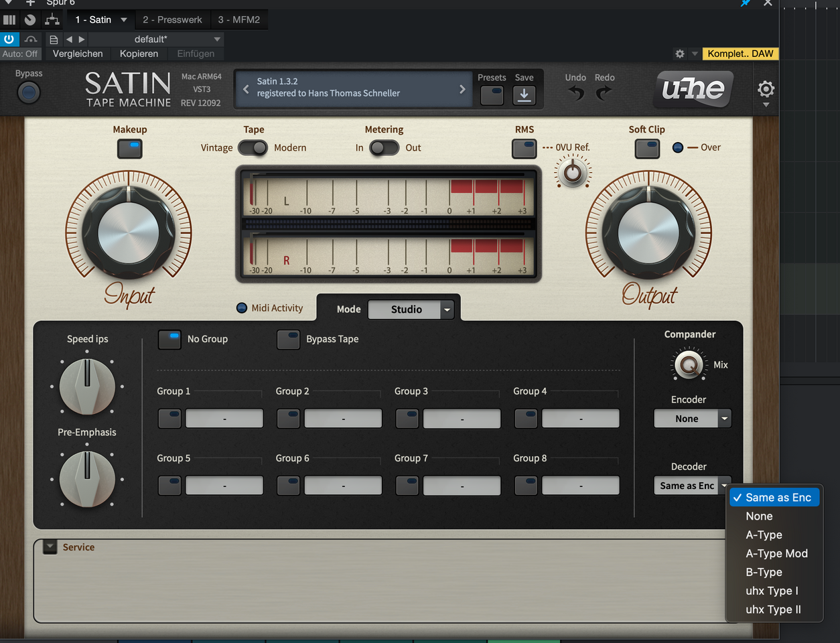Click the Pre-Emphasis selector knob
The width and height of the screenshot is (840, 643).
coord(87,479)
